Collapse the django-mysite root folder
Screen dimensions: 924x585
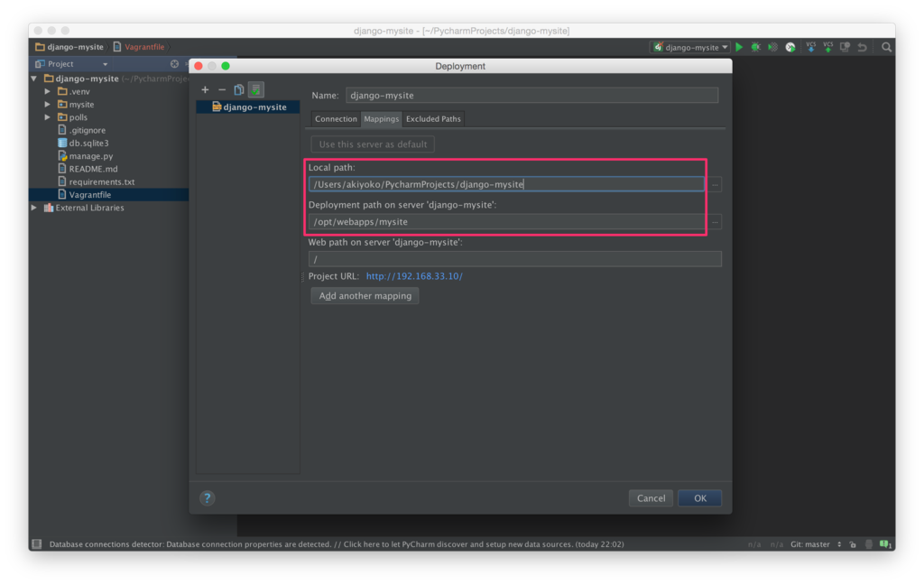coord(34,79)
